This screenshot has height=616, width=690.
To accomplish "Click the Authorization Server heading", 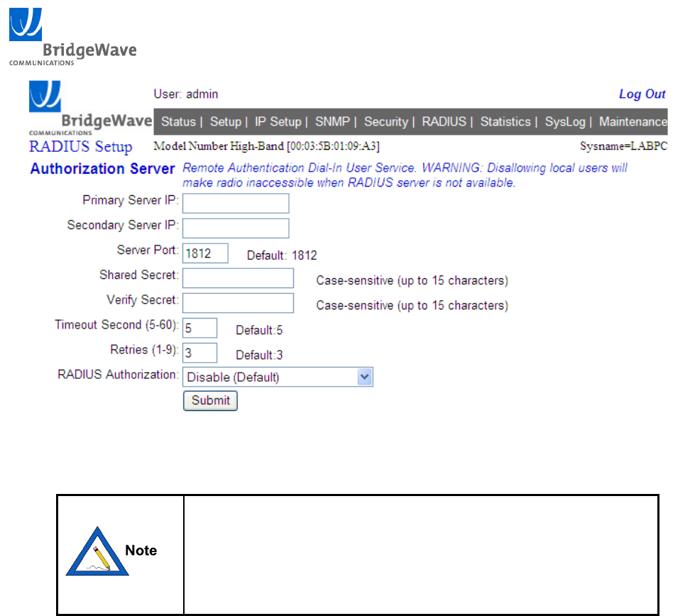I will [x=102, y=168].
